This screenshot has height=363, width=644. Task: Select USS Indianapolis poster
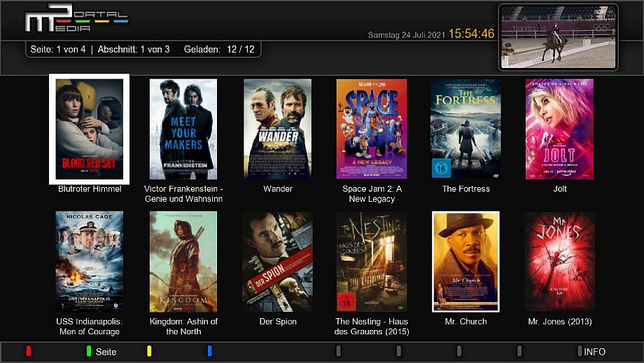coord(90,261)
